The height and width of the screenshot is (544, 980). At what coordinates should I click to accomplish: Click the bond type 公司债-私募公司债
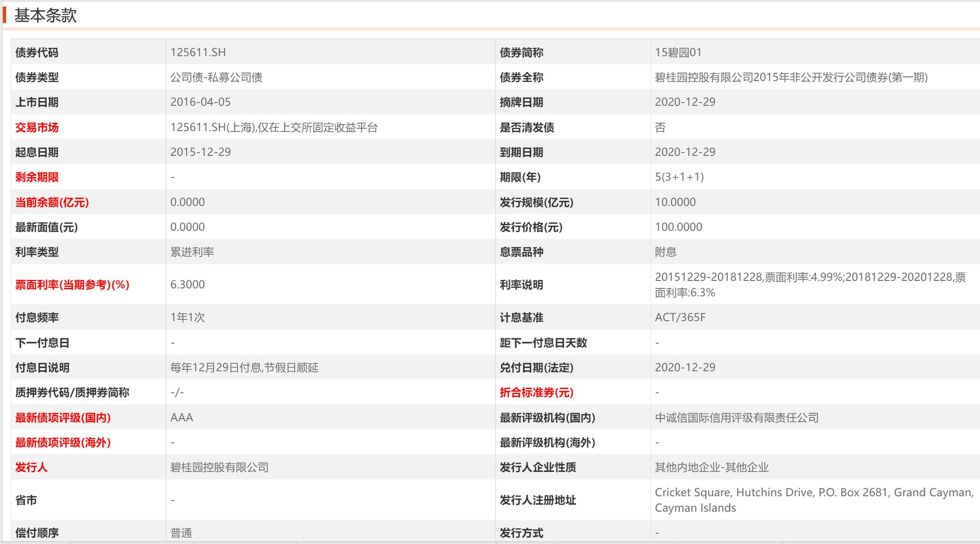[x=216, y=77]
